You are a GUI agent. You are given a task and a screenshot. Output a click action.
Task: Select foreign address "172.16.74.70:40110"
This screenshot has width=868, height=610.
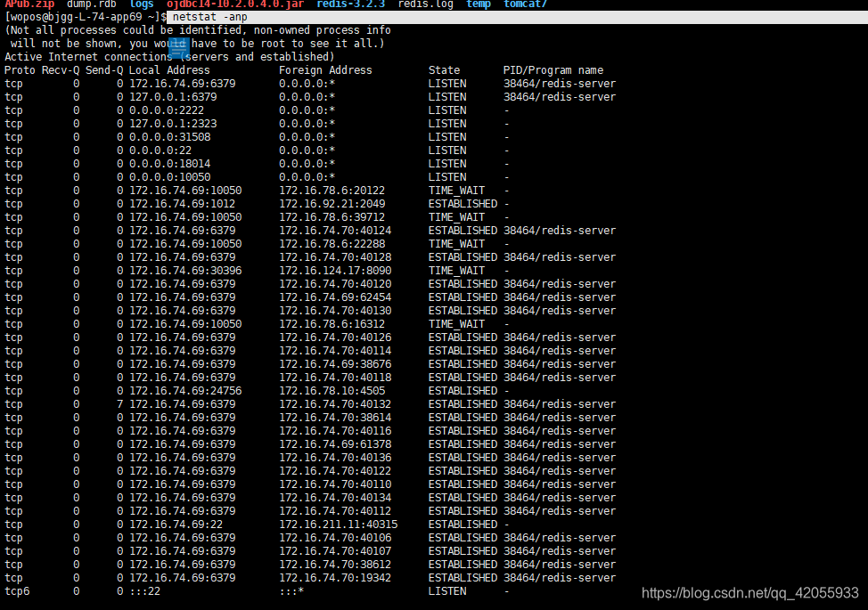(x=335, y=484)
